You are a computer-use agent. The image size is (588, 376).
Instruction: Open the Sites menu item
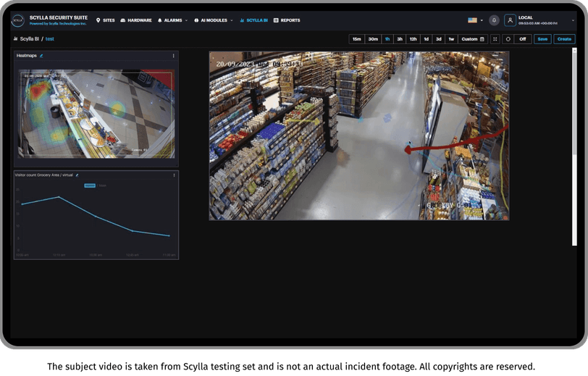tap(106, 20)
